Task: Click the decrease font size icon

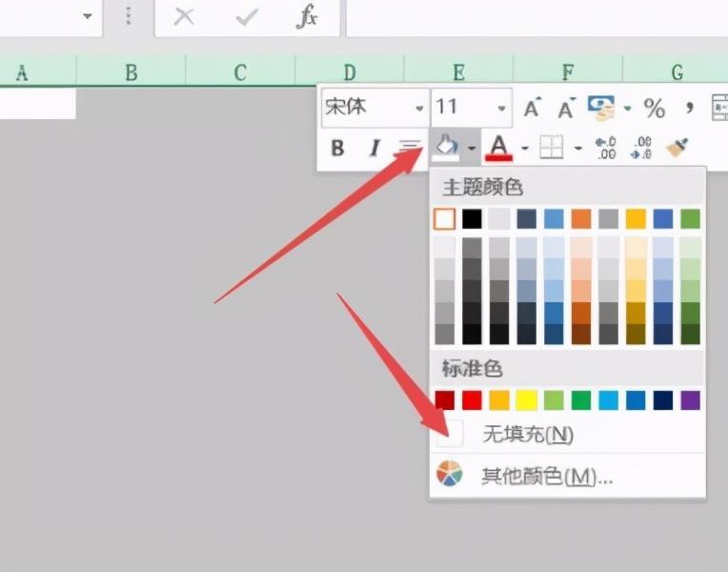Action: 566,108
